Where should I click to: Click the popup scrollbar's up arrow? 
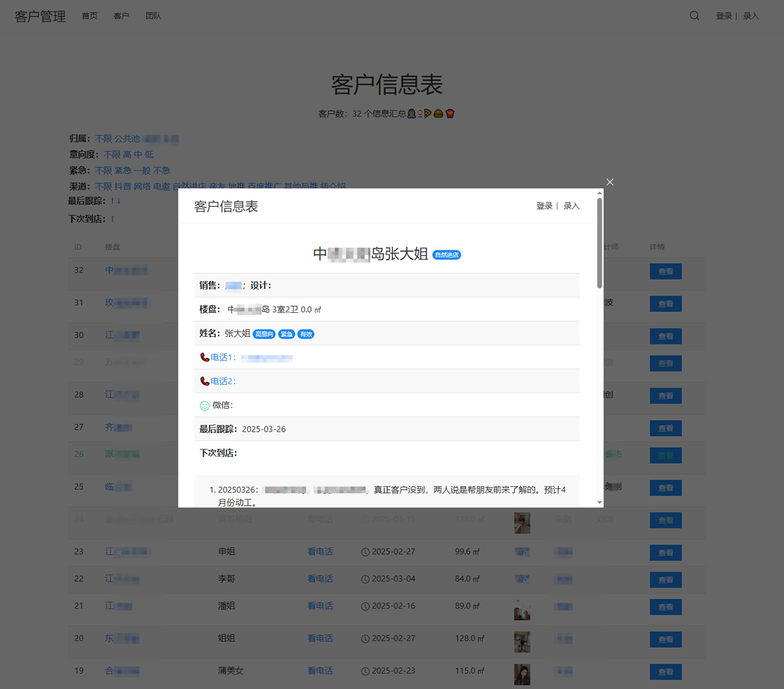(599, 193)
